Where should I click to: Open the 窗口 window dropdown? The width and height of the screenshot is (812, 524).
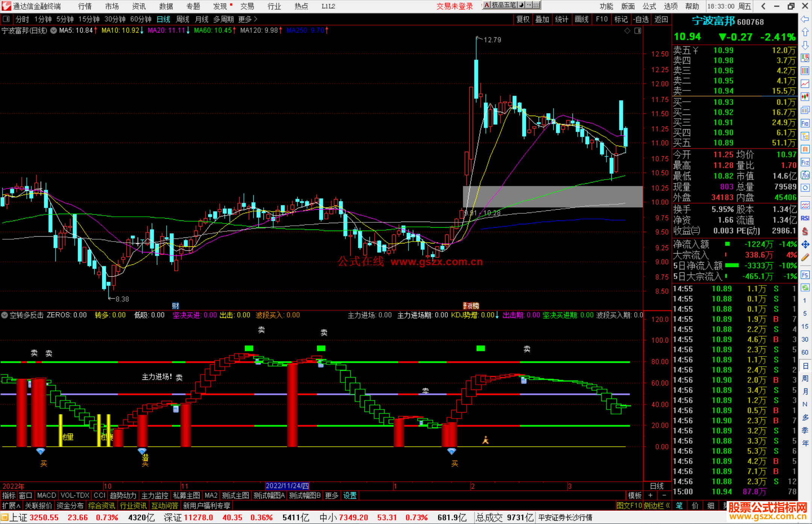[x=26, y=495]
